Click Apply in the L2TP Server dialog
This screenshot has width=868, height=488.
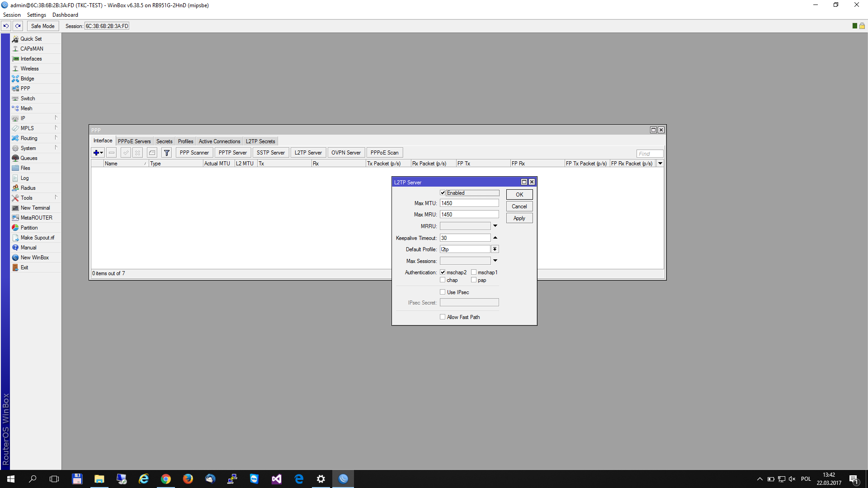coord(519,218)
